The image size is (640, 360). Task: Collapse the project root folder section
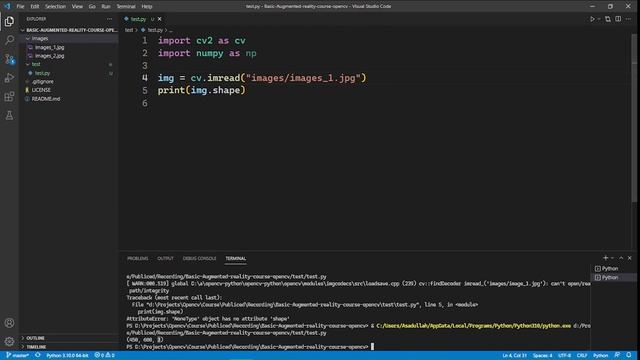pos(69,30)
